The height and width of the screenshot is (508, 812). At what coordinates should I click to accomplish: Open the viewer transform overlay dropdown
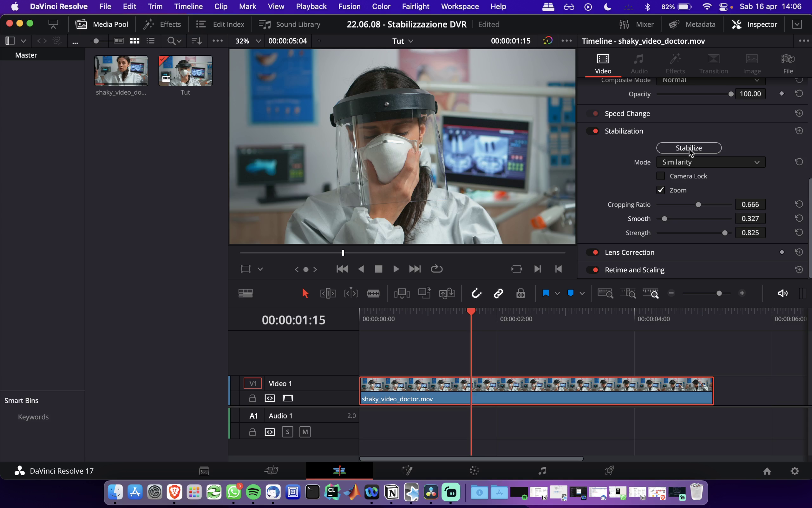click(x=260, y=269)
